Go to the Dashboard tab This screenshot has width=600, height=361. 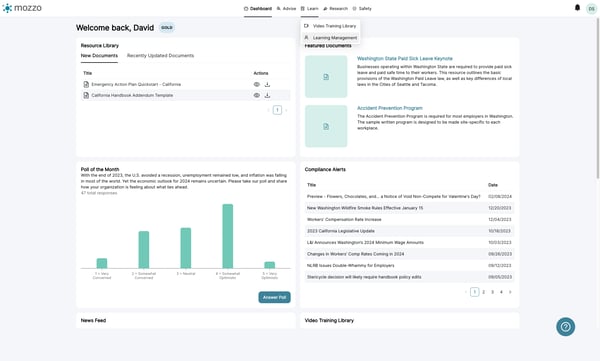coord(258,8)
